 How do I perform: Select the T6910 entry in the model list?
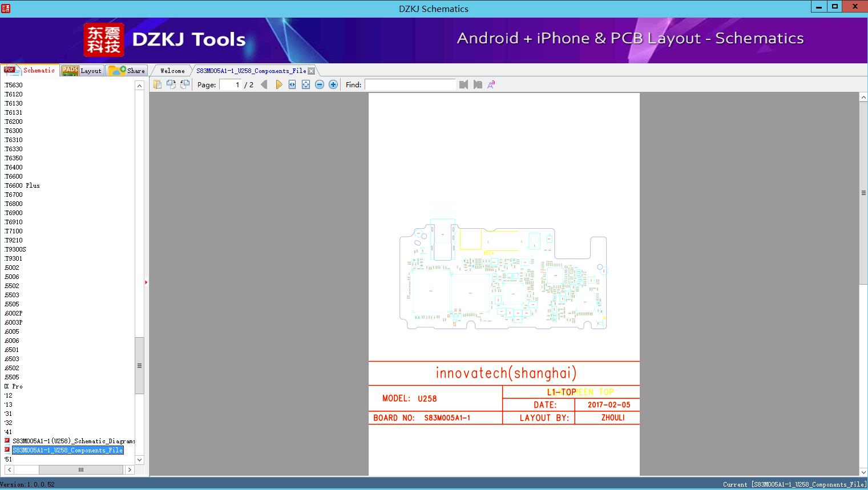click(x=14, y=222)
